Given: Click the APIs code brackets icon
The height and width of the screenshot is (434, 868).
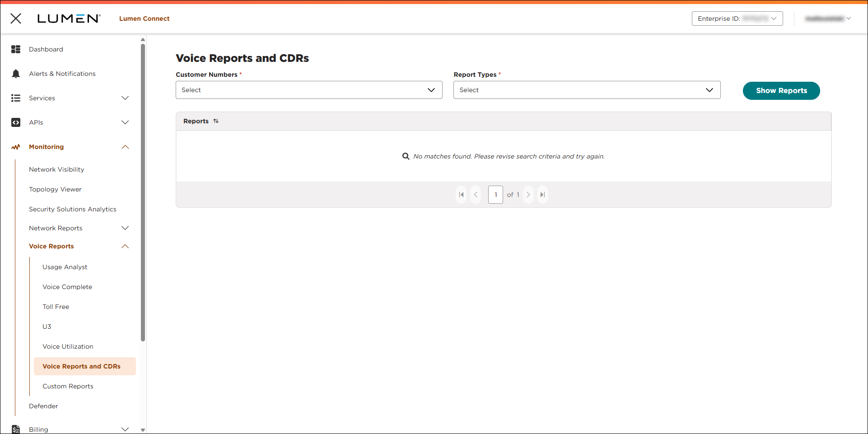Looking at the screenshot, I should click(16, 122).
